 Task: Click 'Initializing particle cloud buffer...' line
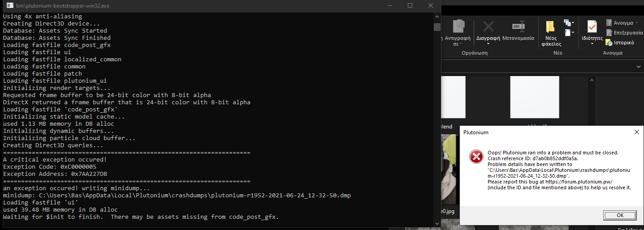(x=69, y=138)
